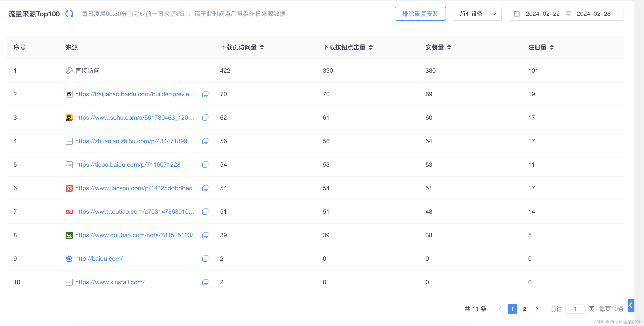Open the www.jianshu.com link
The height and width of the screenshot is (326, 644).
134,188
